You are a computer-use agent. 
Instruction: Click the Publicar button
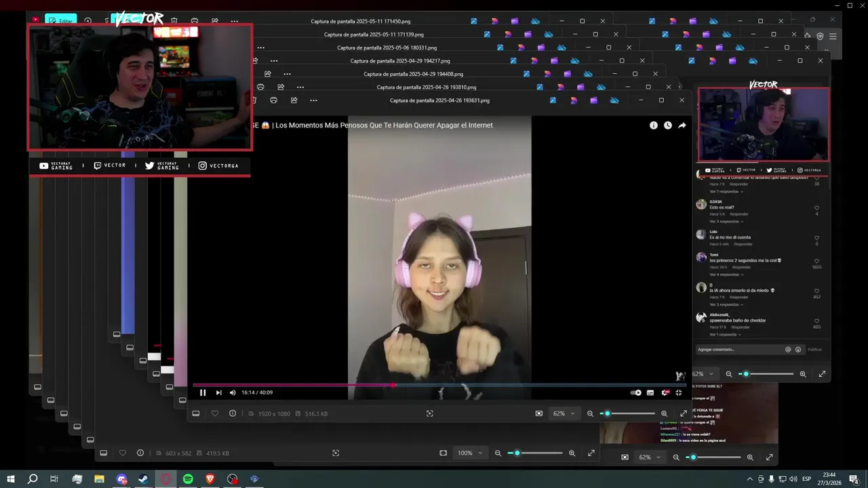coord(814,350)
